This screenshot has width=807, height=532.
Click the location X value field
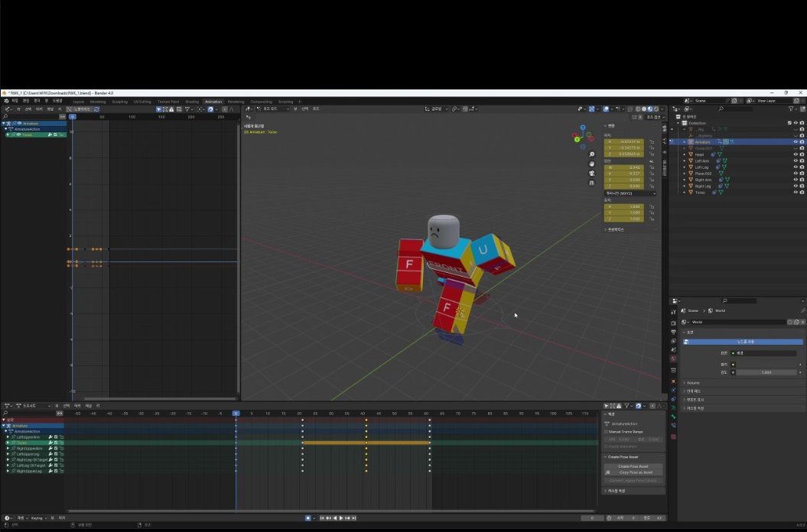click(623, 141)
